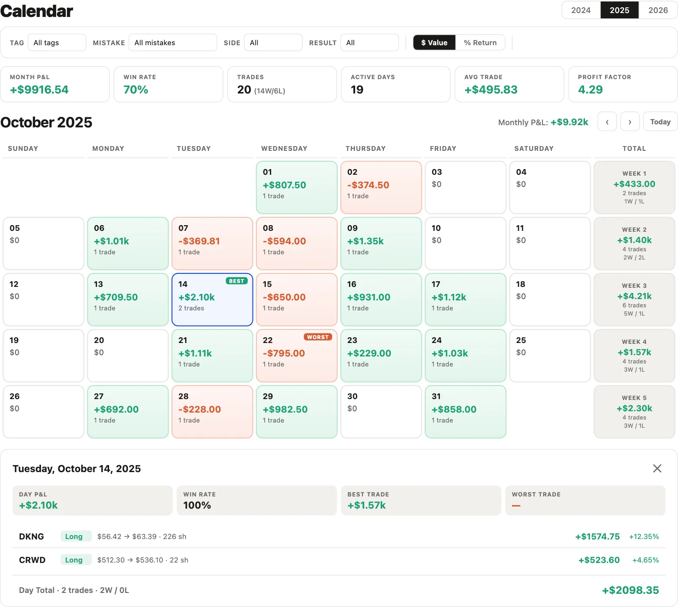This screenshot has width=678, height=616.
Task: Click the DKNG +12.35% return value
Action: (644, 536)
